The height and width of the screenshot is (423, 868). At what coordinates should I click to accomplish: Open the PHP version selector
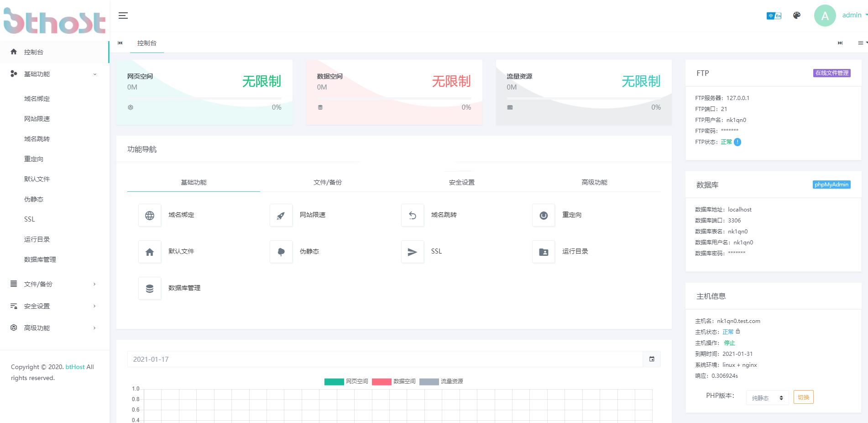pyautogui.click(x=767, y=397)
